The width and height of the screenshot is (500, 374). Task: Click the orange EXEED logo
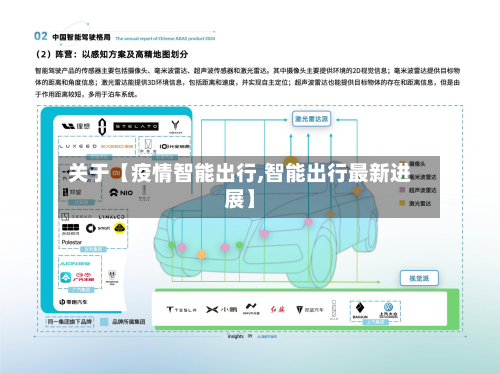pos(117,146)
